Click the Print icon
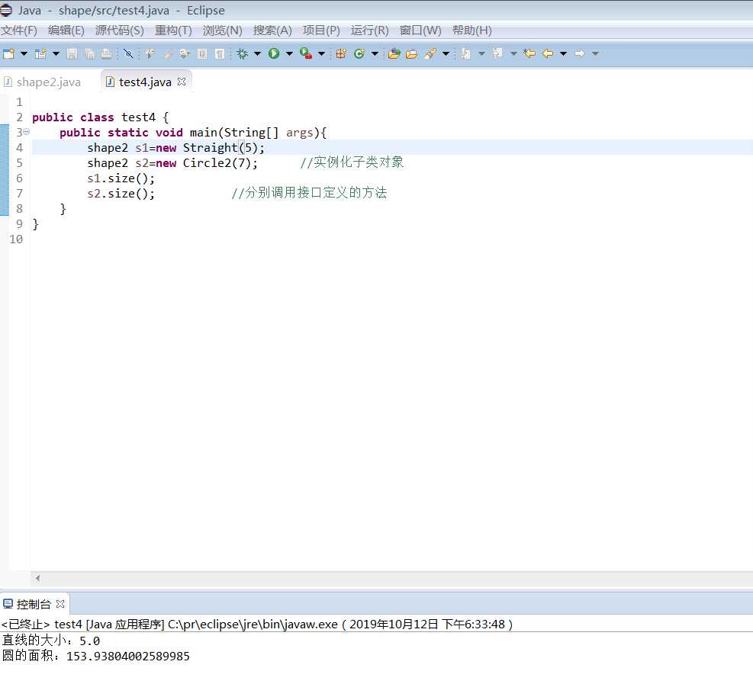The width and height of the screenshot is (753, 700). [106, 54]
